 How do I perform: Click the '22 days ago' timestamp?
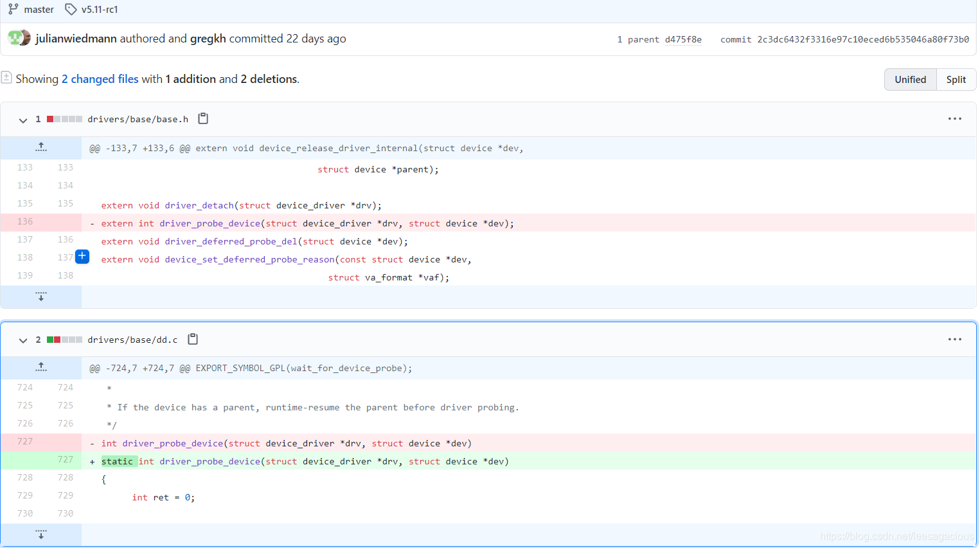[316, 39]
